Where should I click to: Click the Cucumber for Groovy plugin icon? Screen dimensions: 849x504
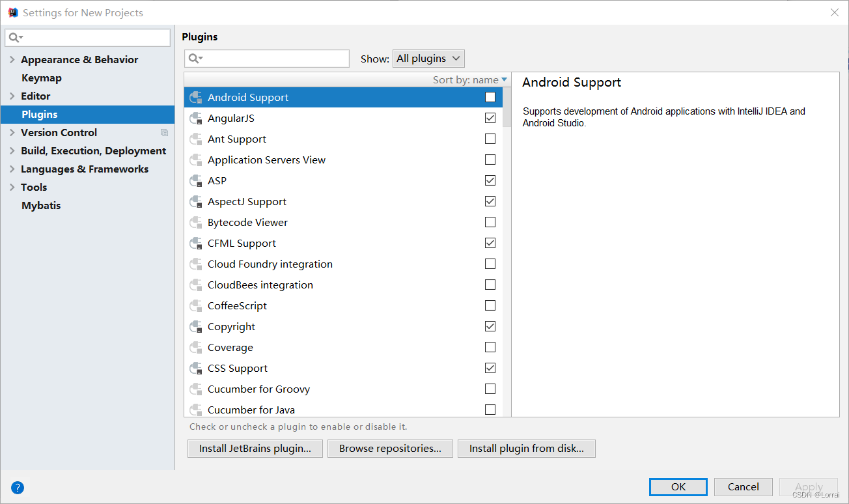point(195,389)
